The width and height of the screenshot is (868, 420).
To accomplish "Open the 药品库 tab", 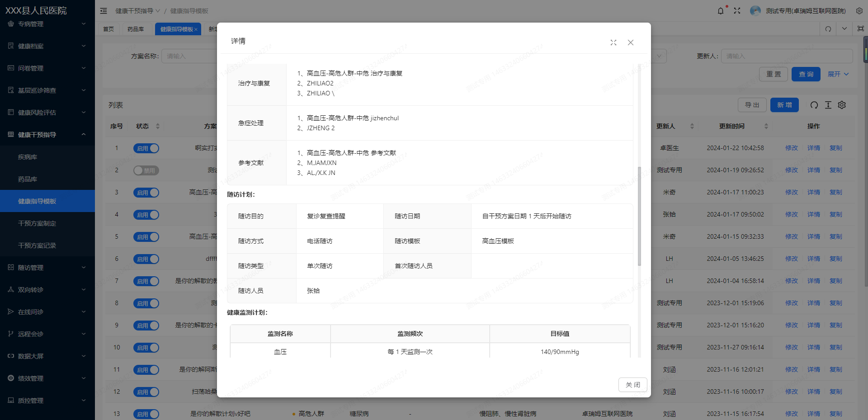I will click(137, 28).
